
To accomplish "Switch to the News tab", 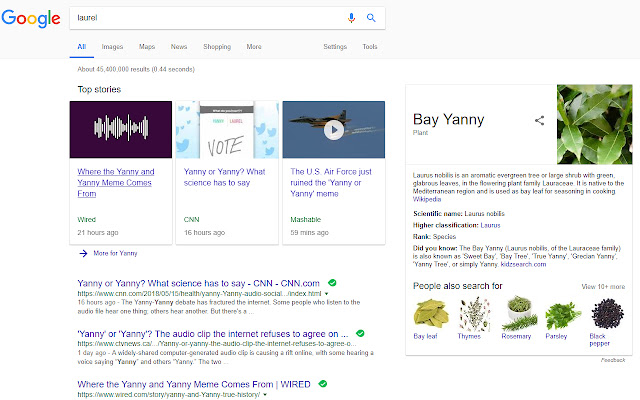I will coord(179,47).
